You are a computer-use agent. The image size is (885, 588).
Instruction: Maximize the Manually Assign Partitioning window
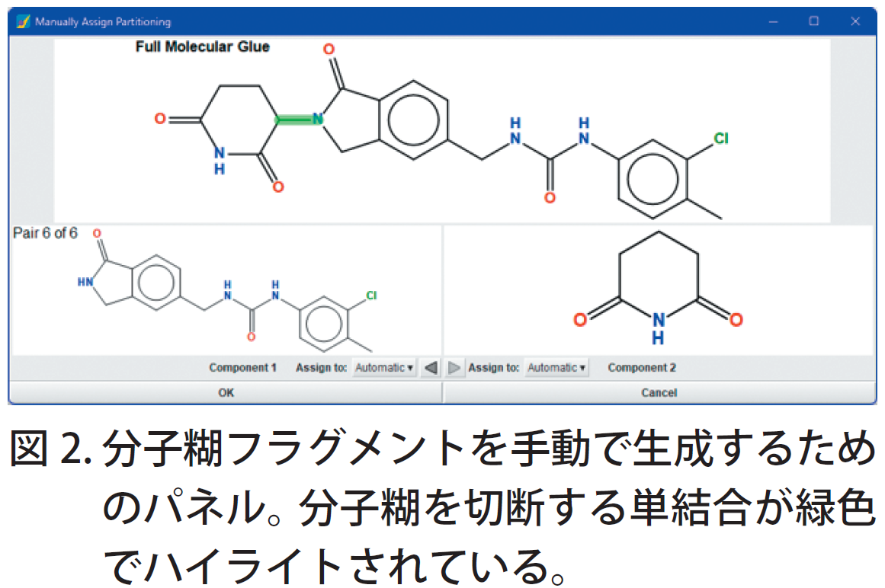click(x=813, y=21)
